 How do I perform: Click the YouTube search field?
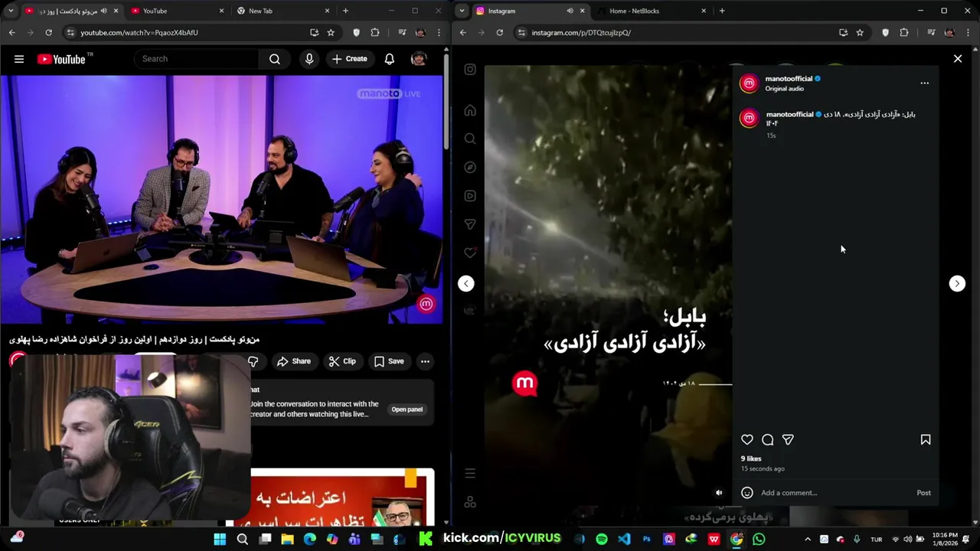click(x=197, y=59)
